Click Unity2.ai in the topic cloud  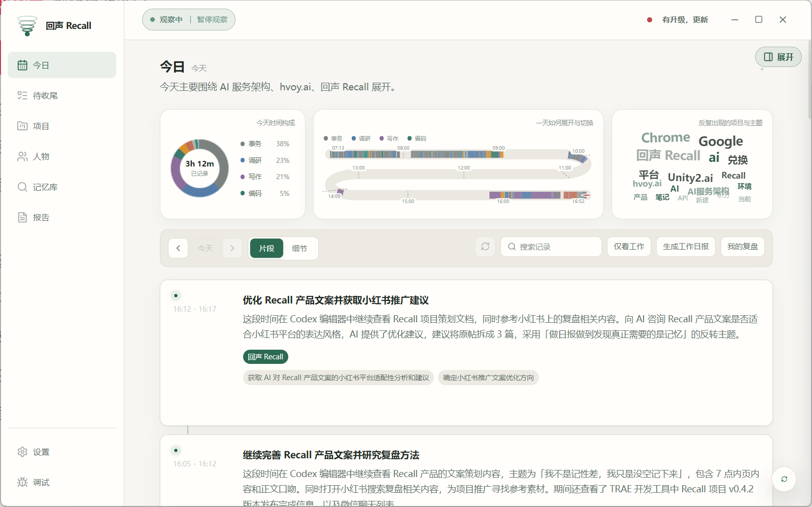click(690, 178)
